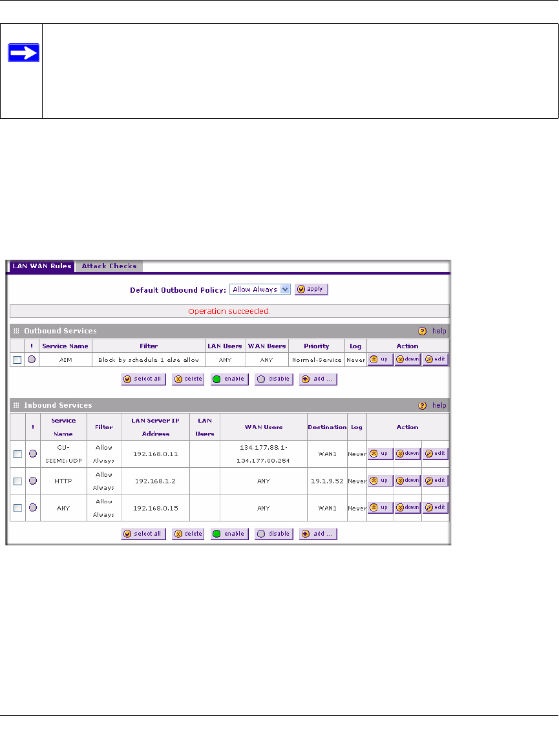Click the Normal-Service priority cell
This screenshot has width=559, height=756.
click(x=317, y=360)
